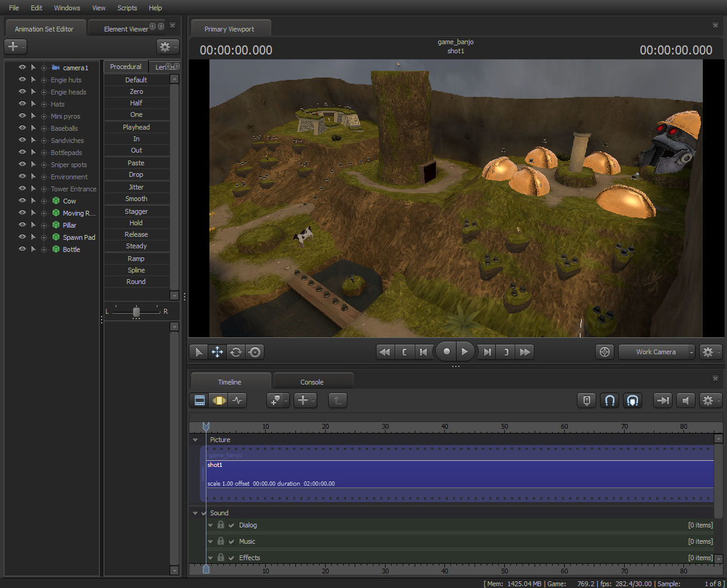Select the shot1 clip in the timeline
The width and height of the screenshot is (727, 588).
(x=460, y=474)
